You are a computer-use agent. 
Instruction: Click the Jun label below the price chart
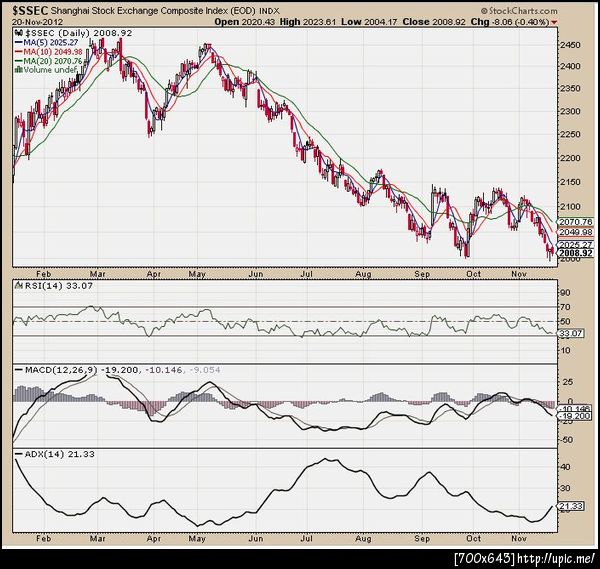pyautogui.click(x=256, y=274)
